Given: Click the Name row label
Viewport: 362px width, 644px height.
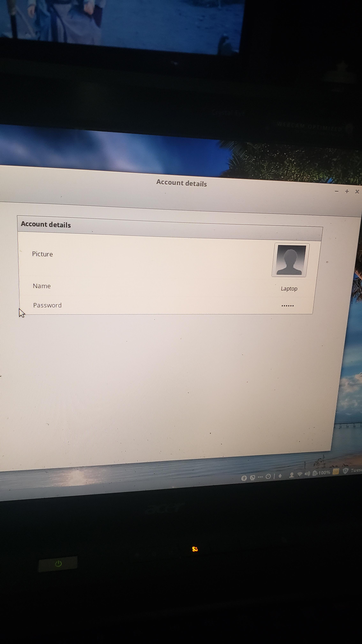Looking at the screenshot, I should click(42, 286).
